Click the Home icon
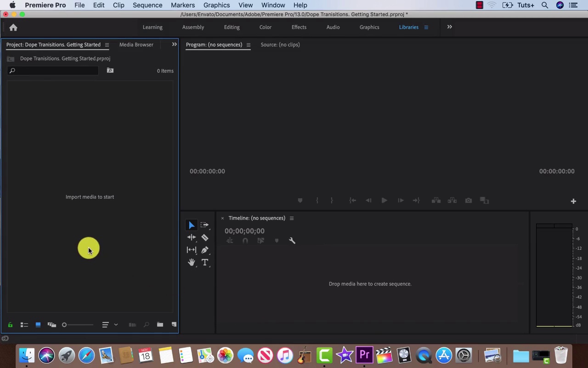 click(13, 28)
